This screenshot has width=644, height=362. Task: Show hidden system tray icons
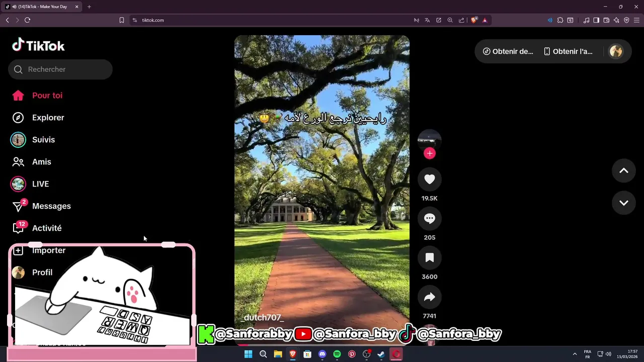click(575, 354)
